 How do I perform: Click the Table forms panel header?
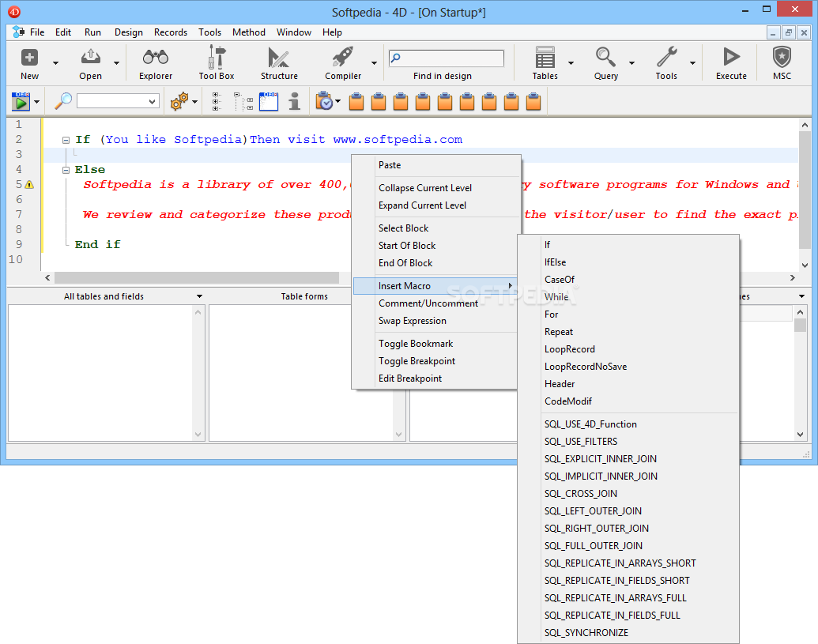point(304,296)
